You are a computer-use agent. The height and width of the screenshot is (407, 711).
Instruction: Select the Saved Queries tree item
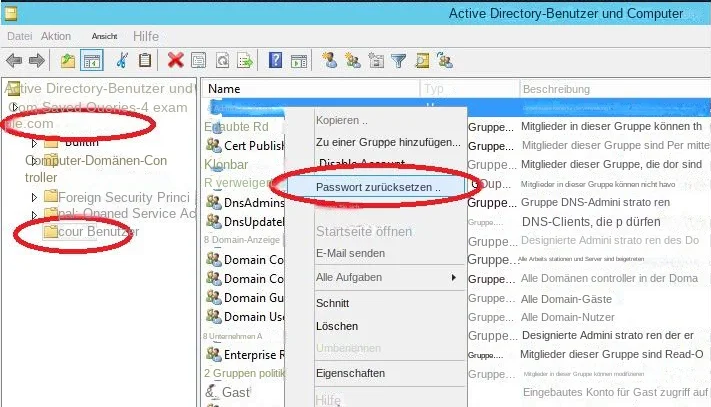point(97,107)
